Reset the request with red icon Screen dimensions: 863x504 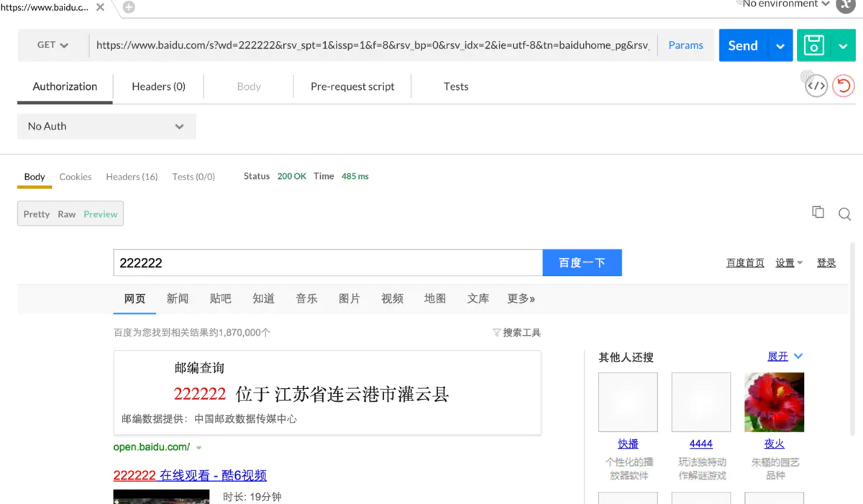pyautogui.click(x=844, y=86)
